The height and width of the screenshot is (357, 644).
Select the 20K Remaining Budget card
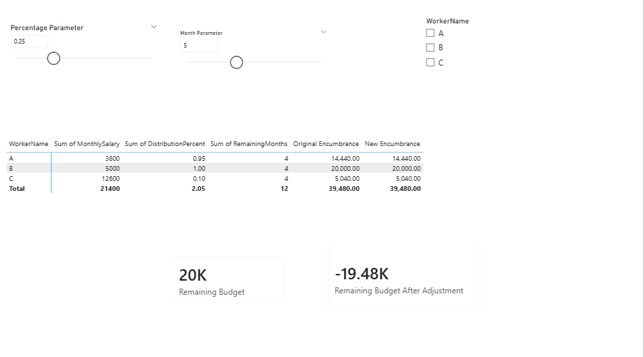(228, 280)
